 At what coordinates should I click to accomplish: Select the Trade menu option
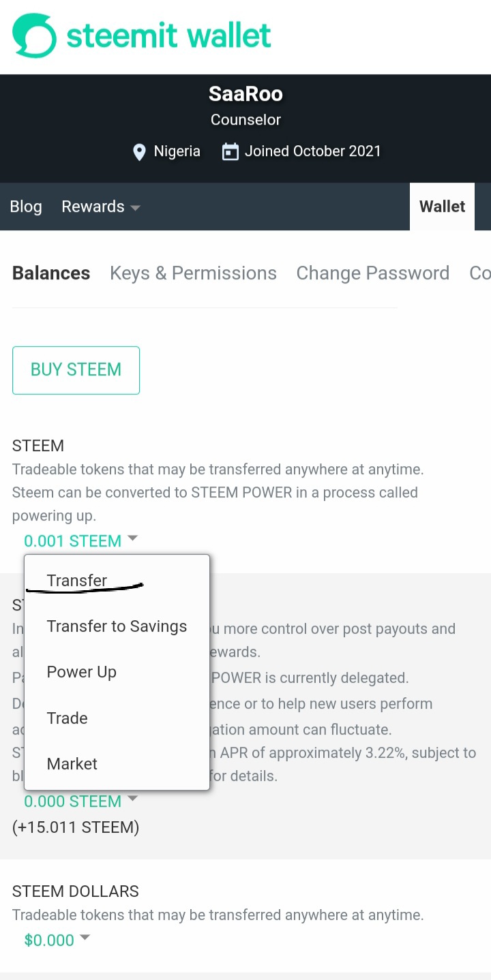(68, 718)
